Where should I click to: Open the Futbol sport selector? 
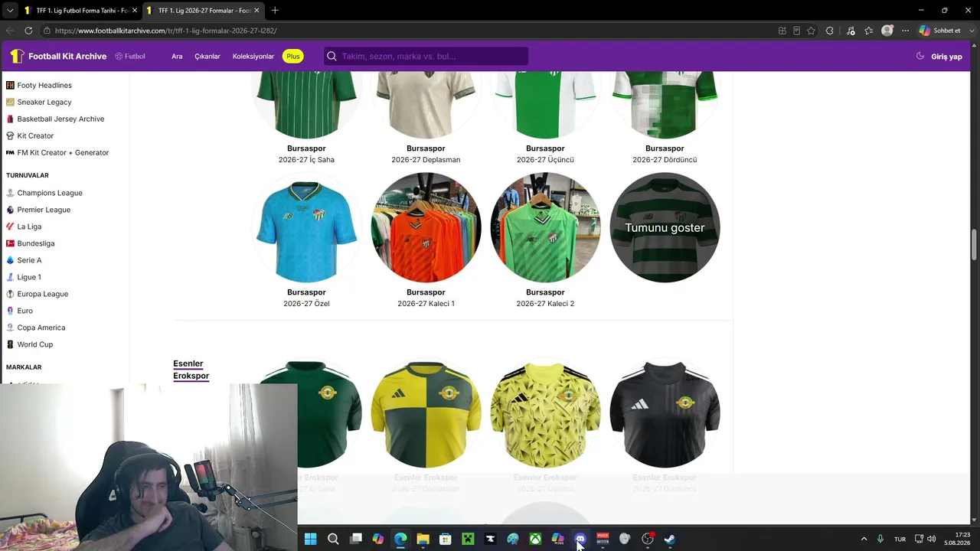point(130,57)
